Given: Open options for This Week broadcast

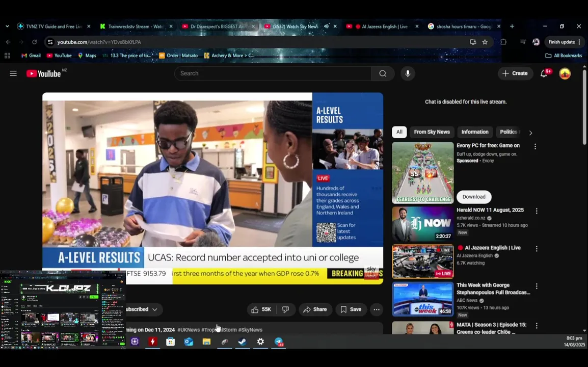Looking at the screenshot, I should coord(537,286).
